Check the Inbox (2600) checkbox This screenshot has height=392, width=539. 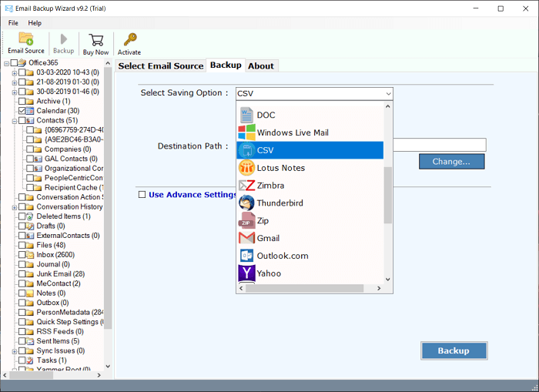tap(22, 255)
